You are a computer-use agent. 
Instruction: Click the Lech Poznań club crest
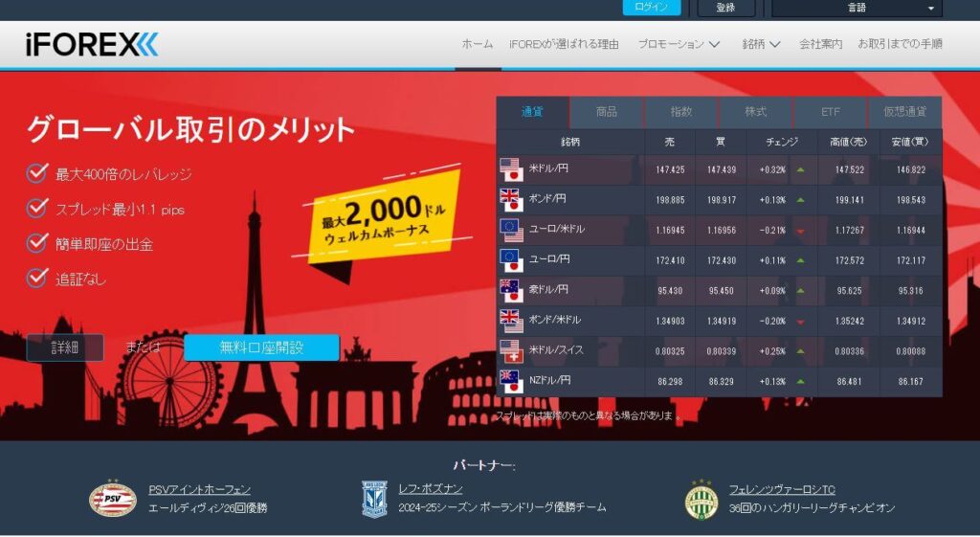point(374,499)
